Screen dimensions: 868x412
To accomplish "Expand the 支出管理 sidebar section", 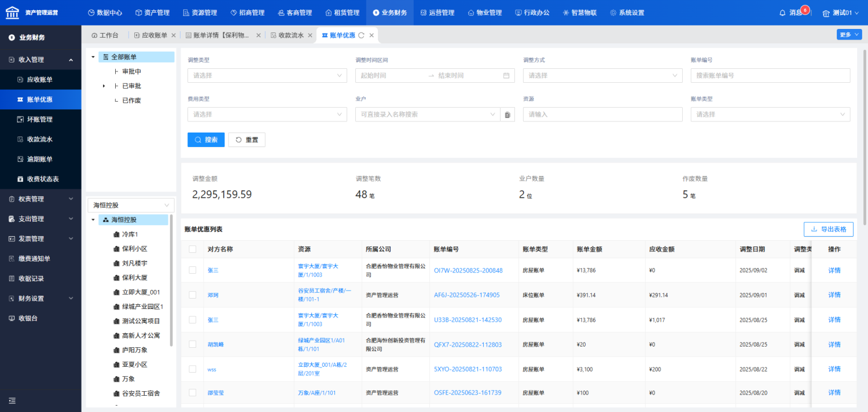I will (x=41, y=219).
